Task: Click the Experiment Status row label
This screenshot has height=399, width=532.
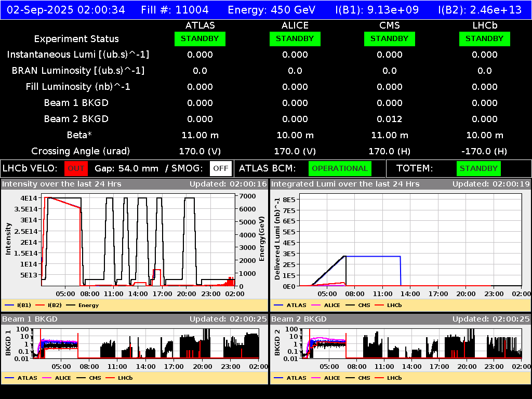Action: (x=76, y=39)
